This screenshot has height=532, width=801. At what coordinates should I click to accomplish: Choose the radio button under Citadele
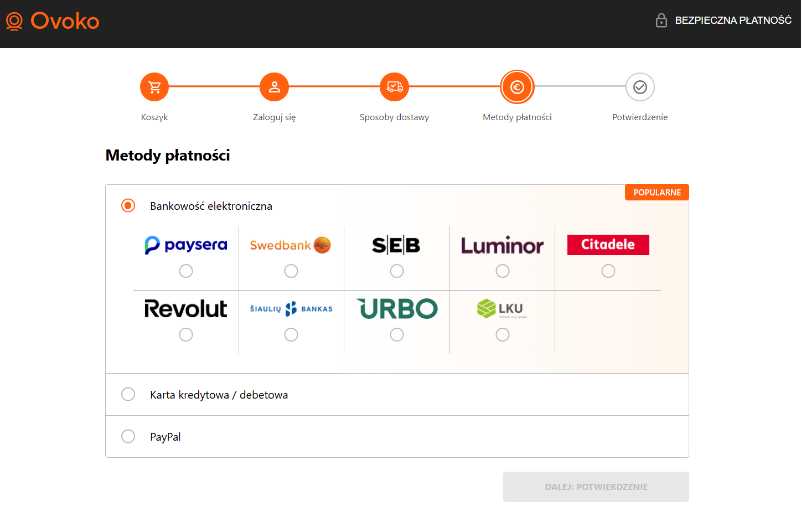[x=608, y=271]
